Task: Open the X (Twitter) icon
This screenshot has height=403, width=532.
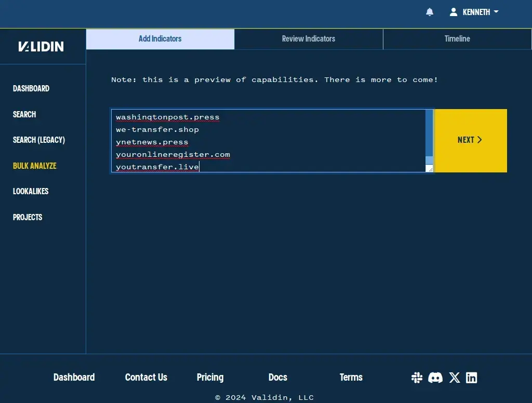Action: point(455,378)
